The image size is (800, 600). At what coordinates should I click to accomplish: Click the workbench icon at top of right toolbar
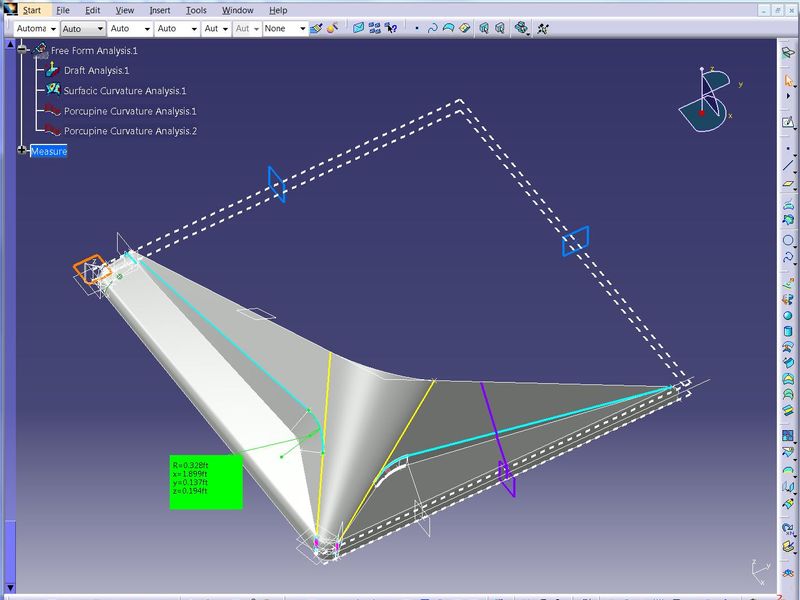click(788, 52)
